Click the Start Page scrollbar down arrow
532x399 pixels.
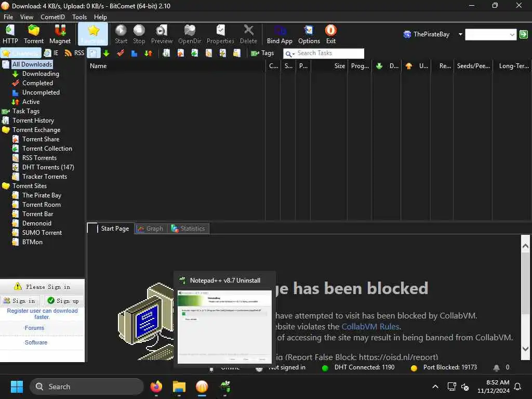(525, 349)
